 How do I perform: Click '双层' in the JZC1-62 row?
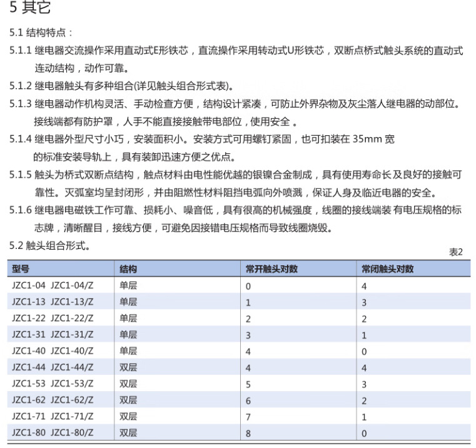128,400
